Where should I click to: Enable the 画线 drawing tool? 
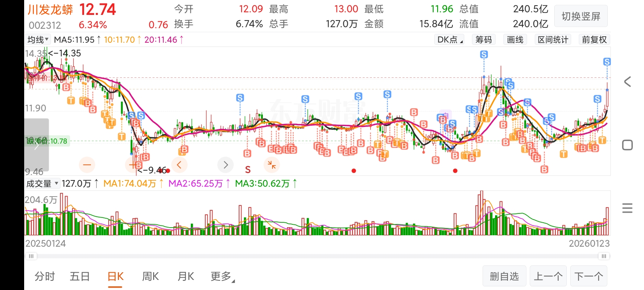click(515, 39)
